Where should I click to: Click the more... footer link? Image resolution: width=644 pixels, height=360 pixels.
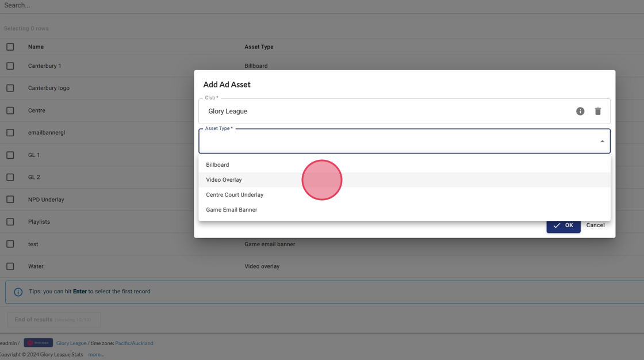point(95,355)
